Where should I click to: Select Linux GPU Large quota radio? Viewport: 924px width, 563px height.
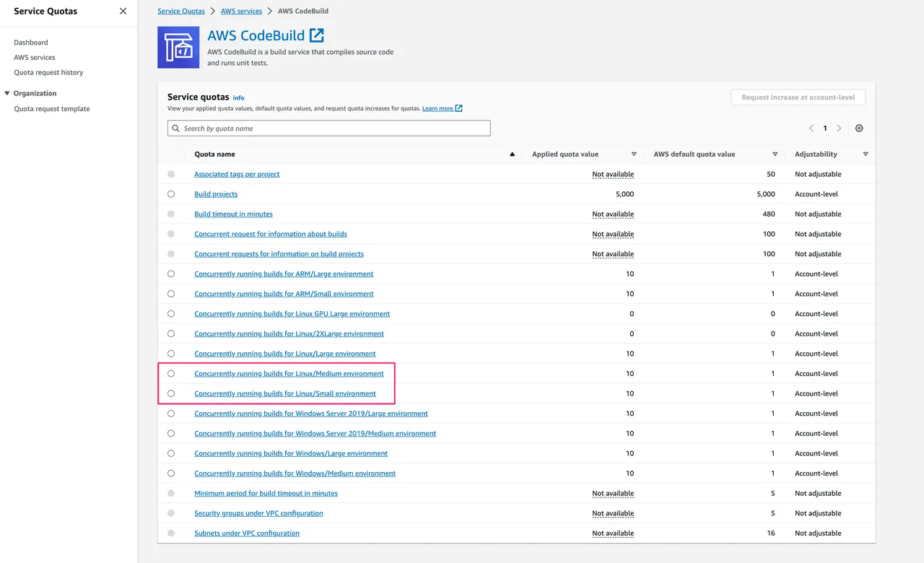[171, 314]
